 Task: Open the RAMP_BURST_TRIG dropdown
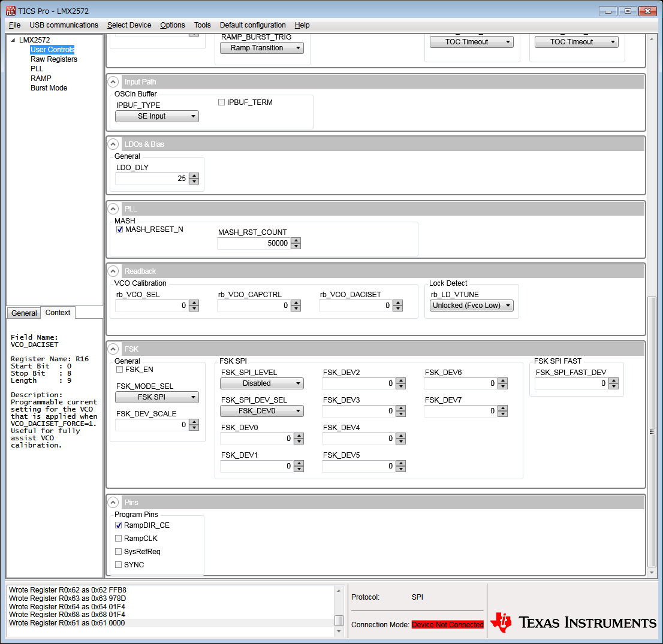click(x=262, y=48)
